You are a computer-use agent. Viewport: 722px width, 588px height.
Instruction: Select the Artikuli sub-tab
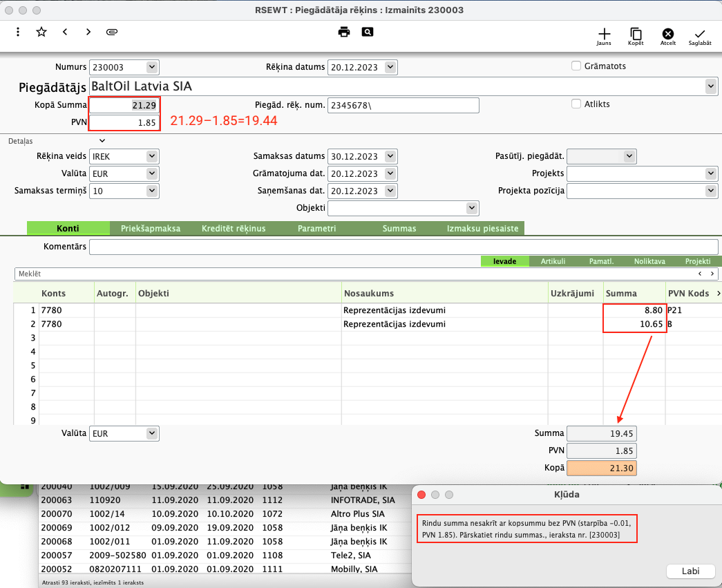click(x=553, y=261)
